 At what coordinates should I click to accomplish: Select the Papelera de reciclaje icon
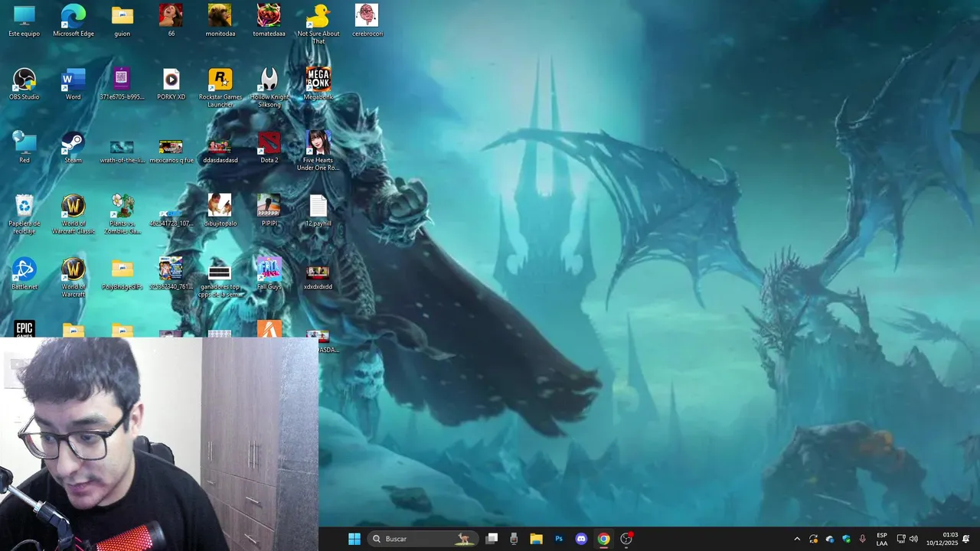click(24, 214)
